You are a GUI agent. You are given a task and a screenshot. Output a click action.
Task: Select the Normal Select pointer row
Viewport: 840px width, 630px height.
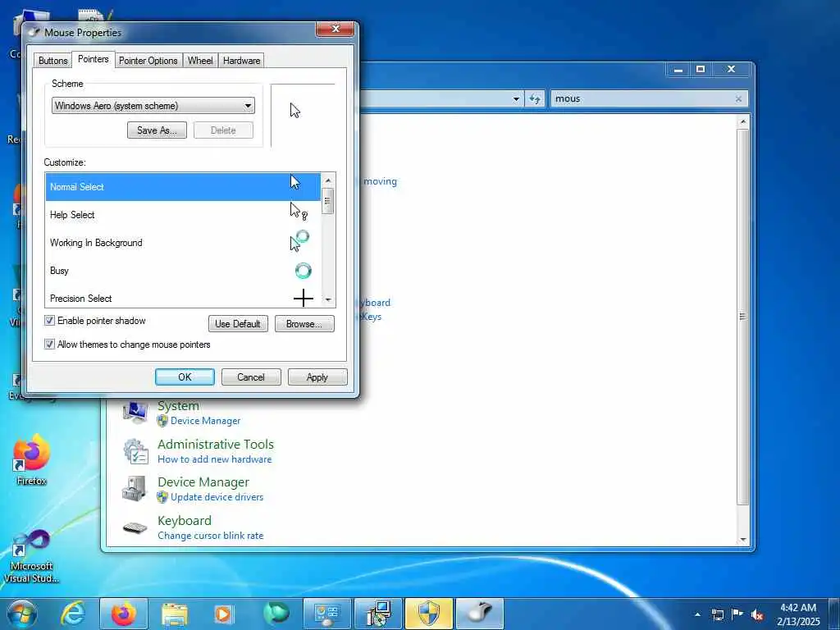pyautogui.click(x=183, y=187)
